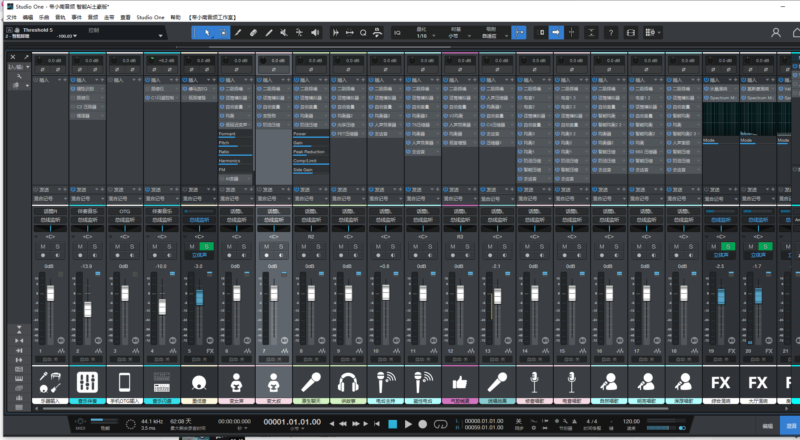Switch to the 编辑 view button bottom right
Screen dimensions: 800x440
tap(767, 425)
